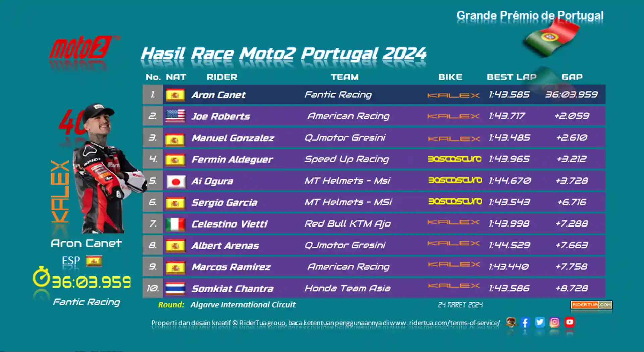
Task: Open the Instagram icon link
Action: 554,322
